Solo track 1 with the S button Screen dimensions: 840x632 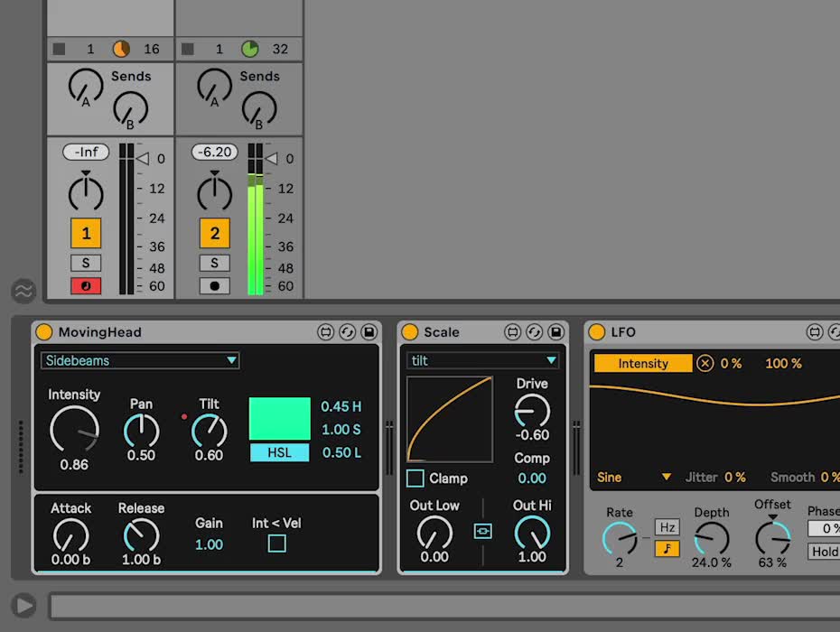[x=87, y=263]
